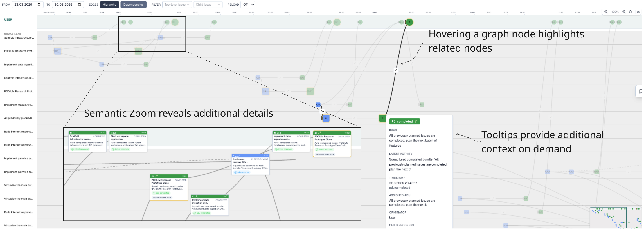
Task: Click the 21:00 timeline tick
Action: (x=453, y=12)
